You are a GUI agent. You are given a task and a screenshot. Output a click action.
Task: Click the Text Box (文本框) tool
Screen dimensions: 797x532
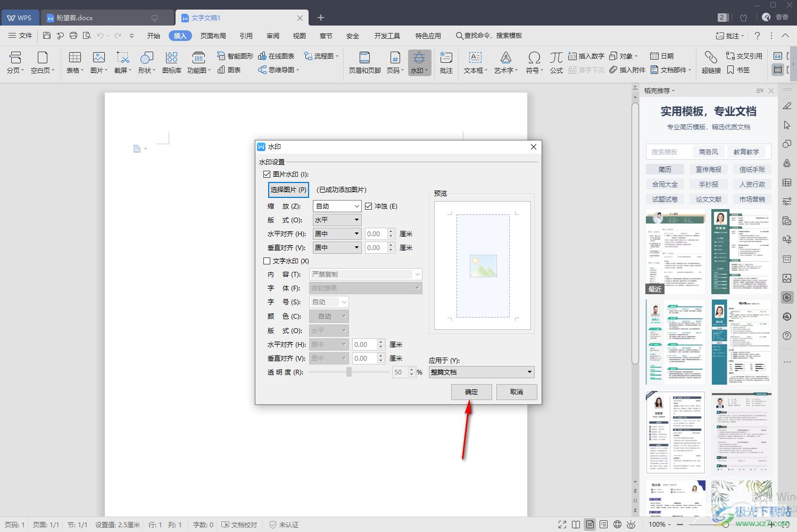(x=475, y=62)
